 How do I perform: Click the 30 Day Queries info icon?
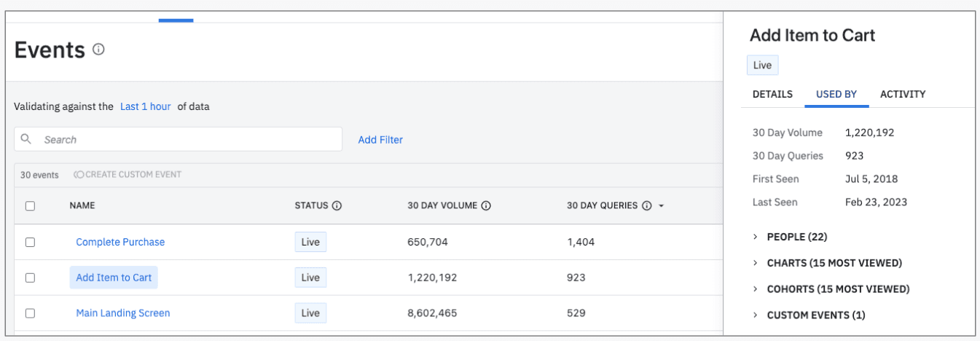pos(646,206)
